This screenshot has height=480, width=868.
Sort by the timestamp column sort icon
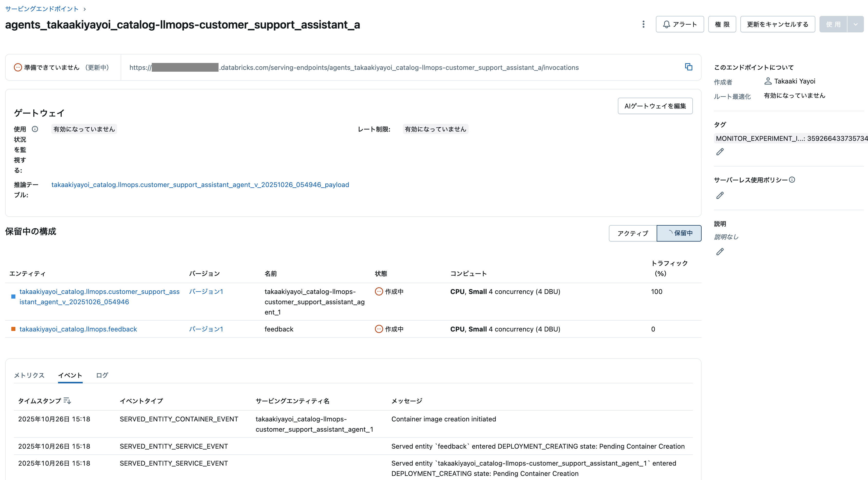(x=67, y=400)
